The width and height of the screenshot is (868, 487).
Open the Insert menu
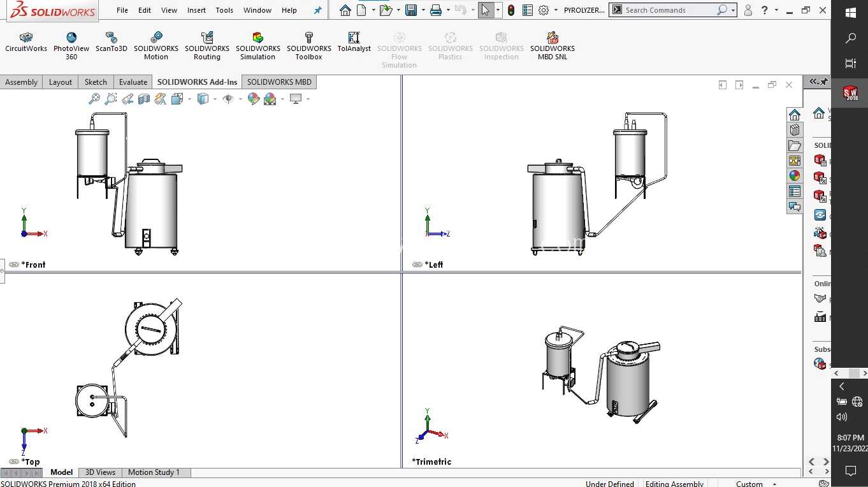point(196,10)
